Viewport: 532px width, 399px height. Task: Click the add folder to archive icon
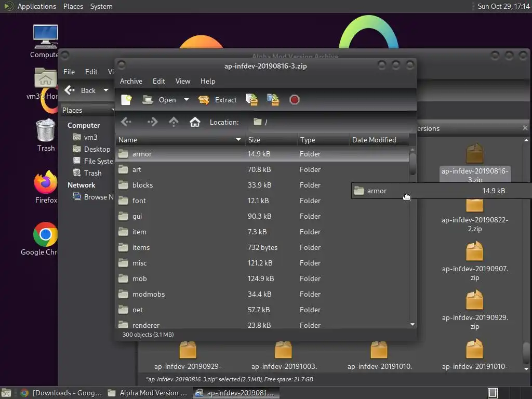(273, 100)
